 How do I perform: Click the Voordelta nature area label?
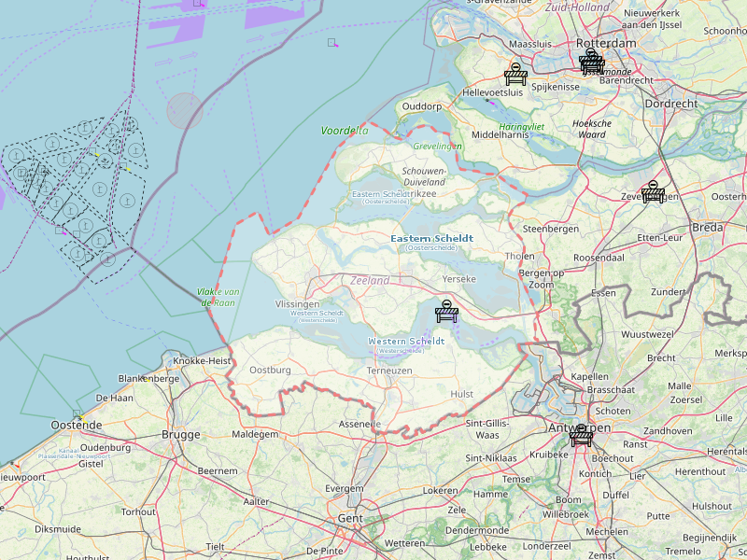[345, 132]
